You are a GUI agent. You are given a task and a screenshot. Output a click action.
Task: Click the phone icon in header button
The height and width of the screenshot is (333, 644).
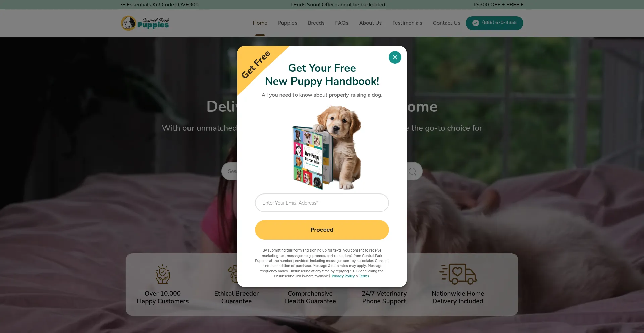(x=475, y=23)
